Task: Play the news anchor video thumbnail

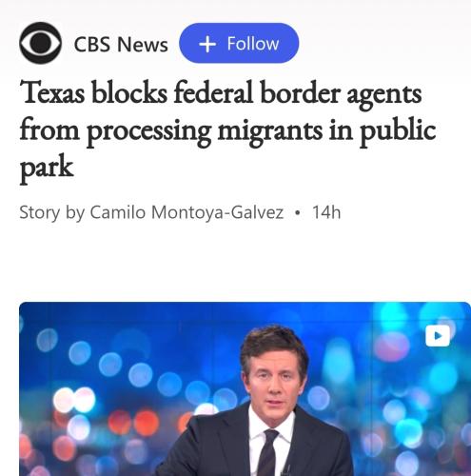Action: point(245,389)
